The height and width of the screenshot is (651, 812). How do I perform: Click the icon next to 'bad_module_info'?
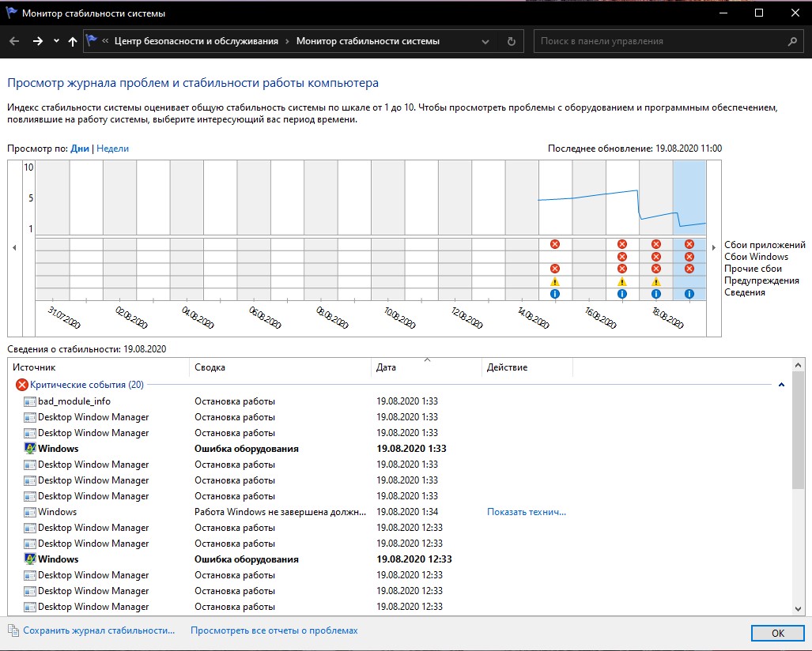click(30, 401)
